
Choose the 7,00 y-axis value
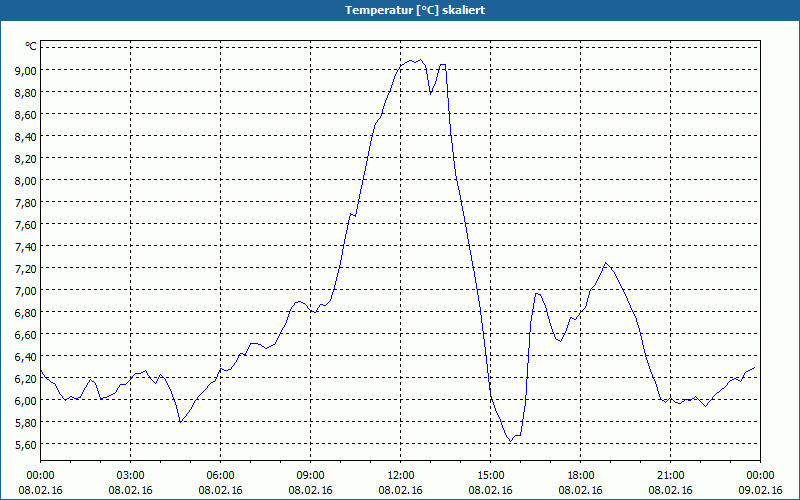coord(26,290)
